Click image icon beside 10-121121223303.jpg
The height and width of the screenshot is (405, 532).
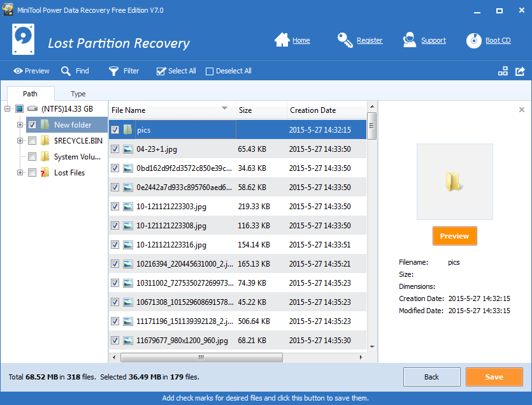pyautogui.click(x=128, y=206)
